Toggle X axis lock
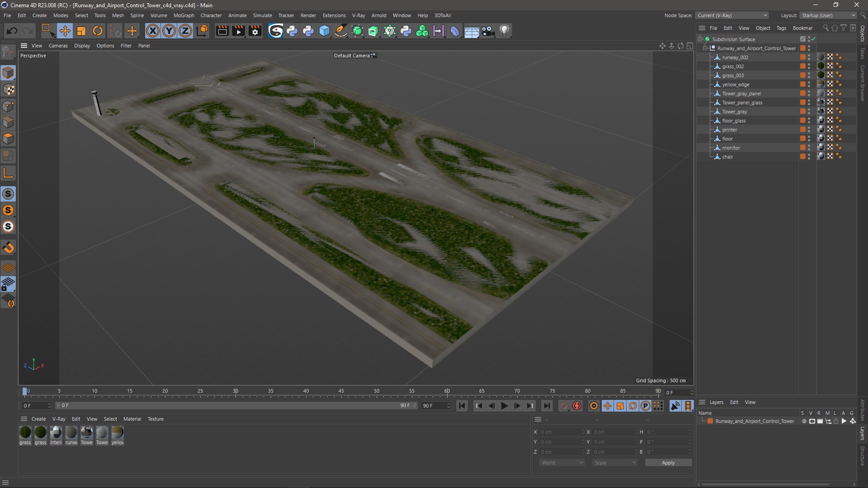The height and width of the screenshot is (488, 868). click(153, 31)
